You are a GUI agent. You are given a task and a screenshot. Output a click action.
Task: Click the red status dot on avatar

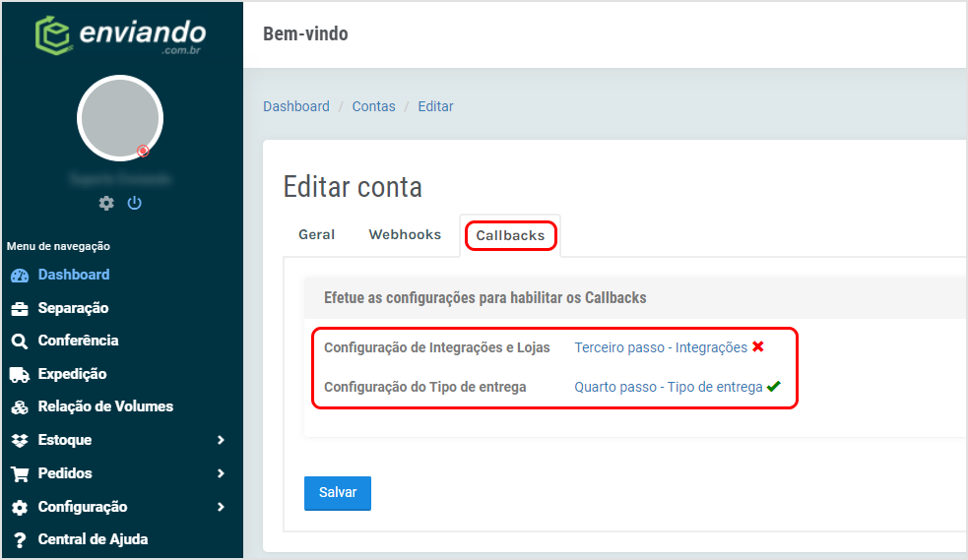tap(143, 151)
